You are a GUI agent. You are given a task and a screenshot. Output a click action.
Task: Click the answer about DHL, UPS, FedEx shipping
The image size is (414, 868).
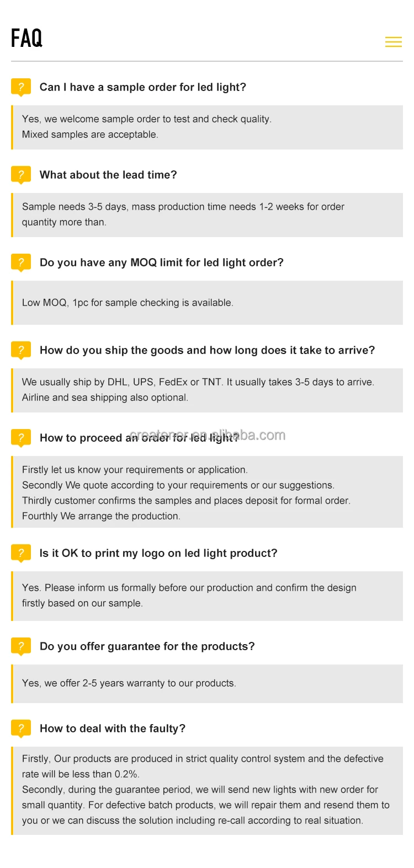tap(198, 389)
